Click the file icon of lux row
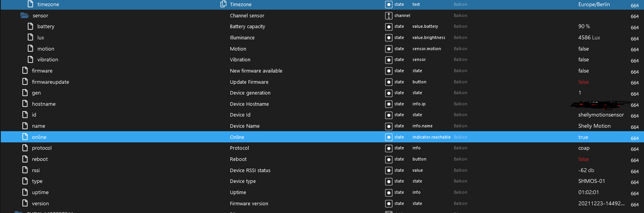644x213 pixels. (30, 37)
